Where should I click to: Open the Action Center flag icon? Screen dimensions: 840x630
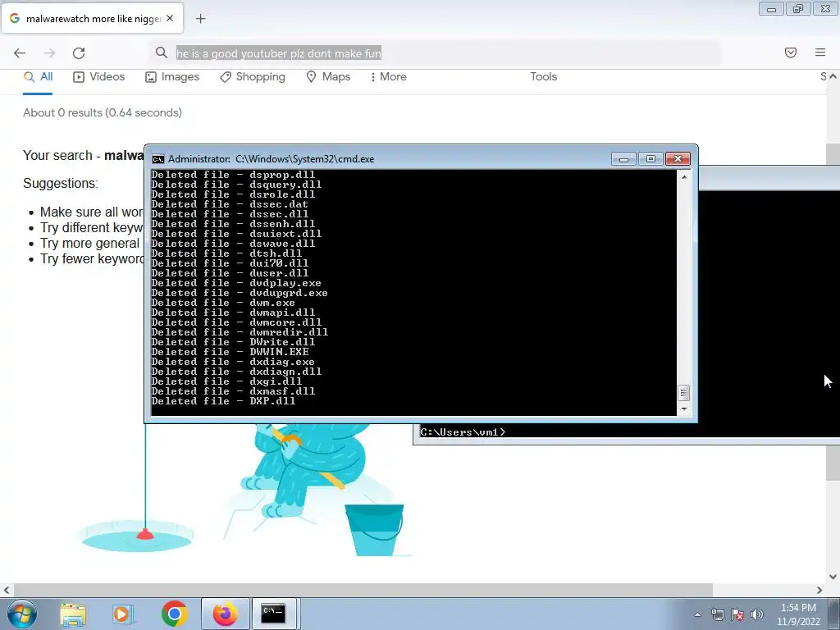(x=737, y=614)
